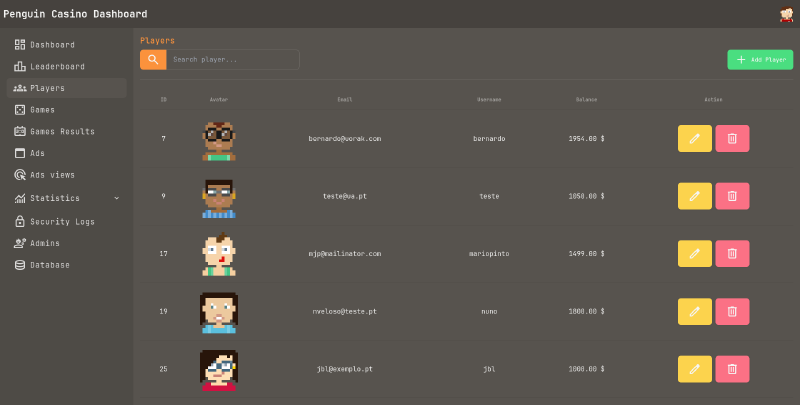800x405 pixels.
Task: Expand the Statistics submenu chevron
Action: (117, 198)
